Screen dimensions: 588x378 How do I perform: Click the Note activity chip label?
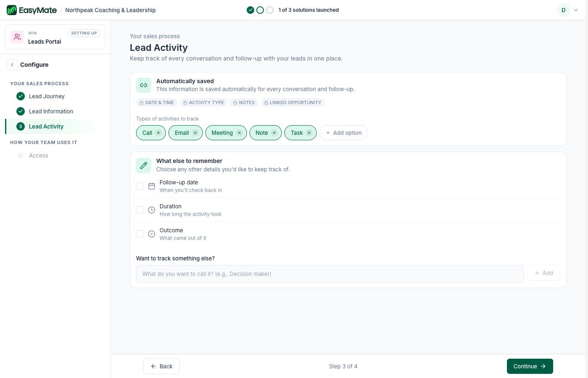pos(262,133)
